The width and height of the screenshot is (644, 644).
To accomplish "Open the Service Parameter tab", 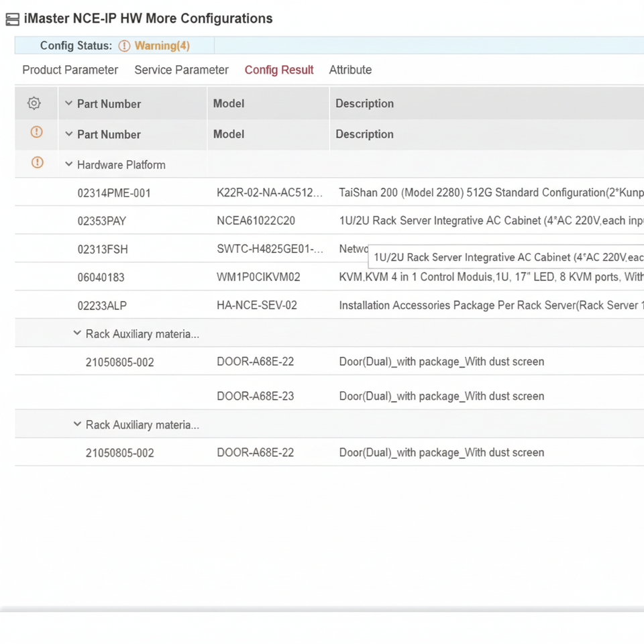I will coord(181,70).
